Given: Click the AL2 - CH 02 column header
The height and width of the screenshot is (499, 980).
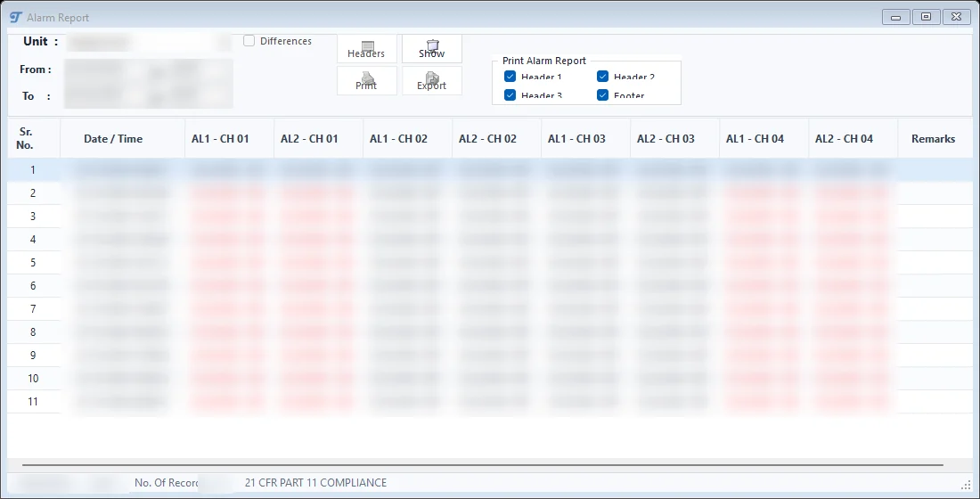Looking at the screenshot, I should coord(496,138).
